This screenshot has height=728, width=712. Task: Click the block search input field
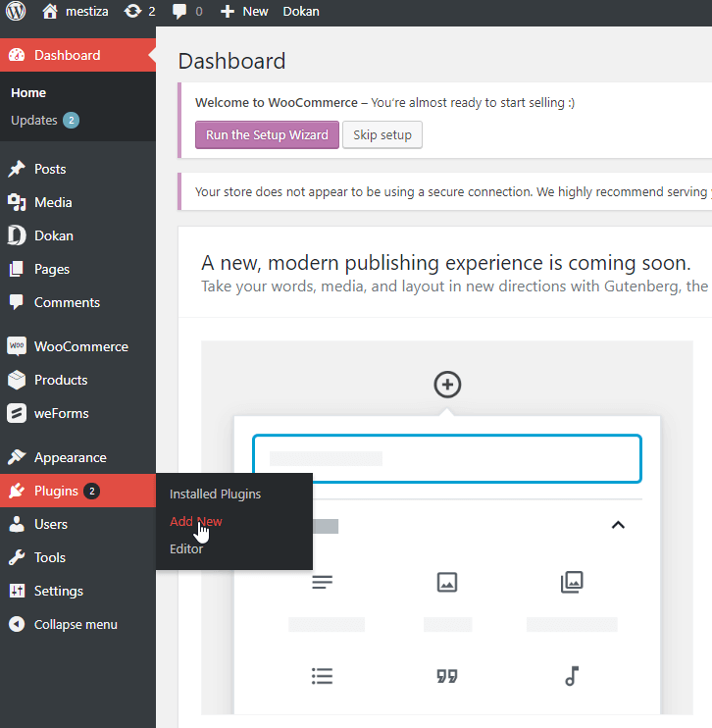pos(447,459)
